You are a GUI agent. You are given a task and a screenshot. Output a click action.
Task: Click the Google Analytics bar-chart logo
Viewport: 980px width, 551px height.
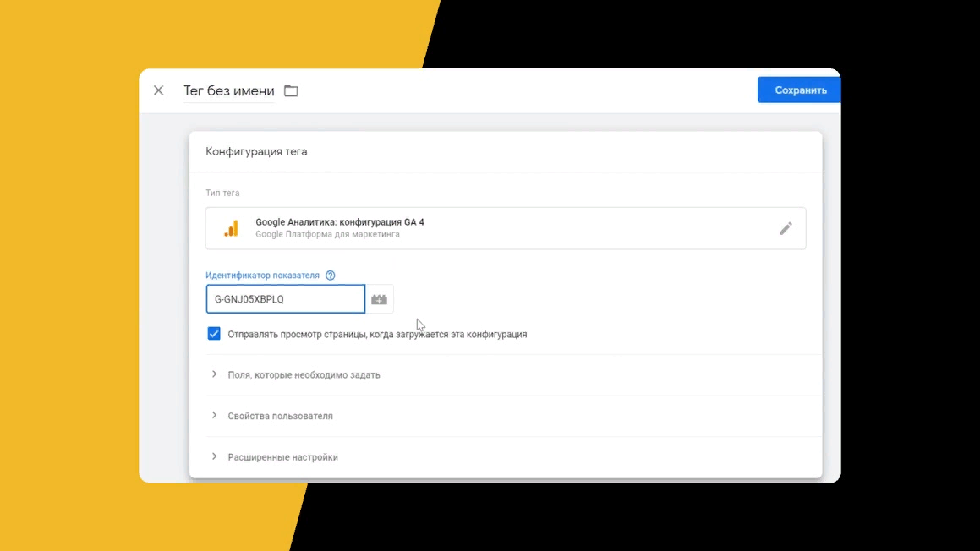[231, 229]
